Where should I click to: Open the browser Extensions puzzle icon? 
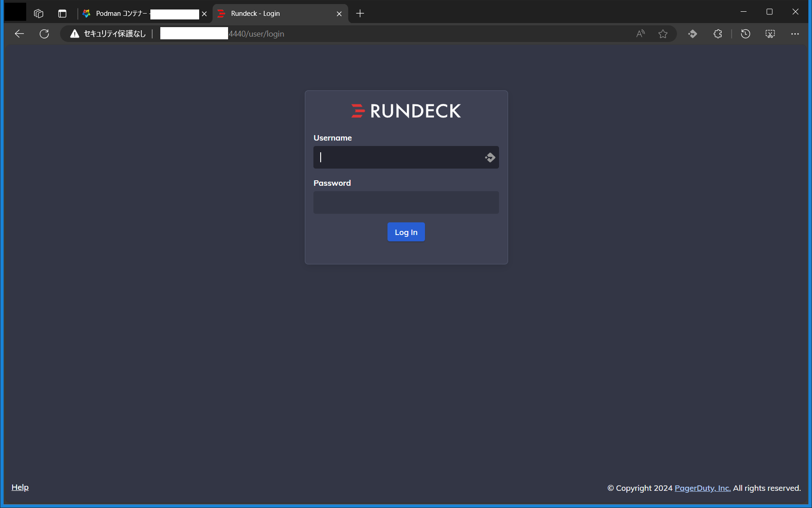coord(718,33)
